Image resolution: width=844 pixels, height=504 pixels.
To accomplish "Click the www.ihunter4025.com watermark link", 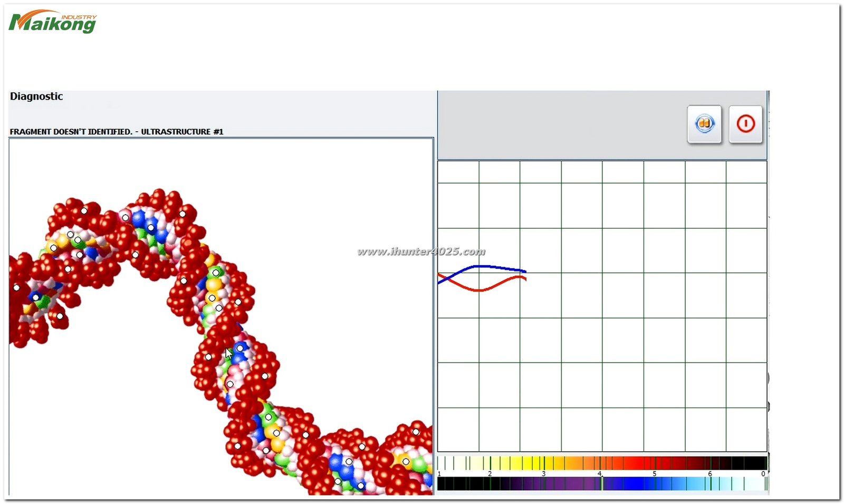I will point(421,252).
